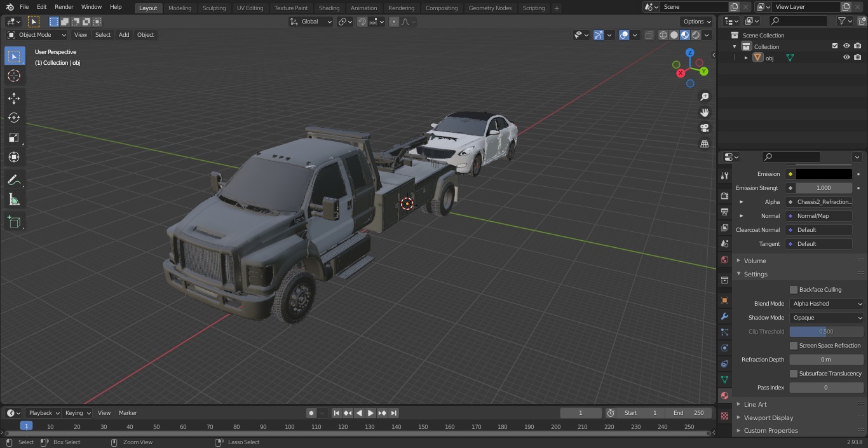The width and height of the screenshot is (868, 448).
Task: Open the Render menu
Action: tap(64, 7)
